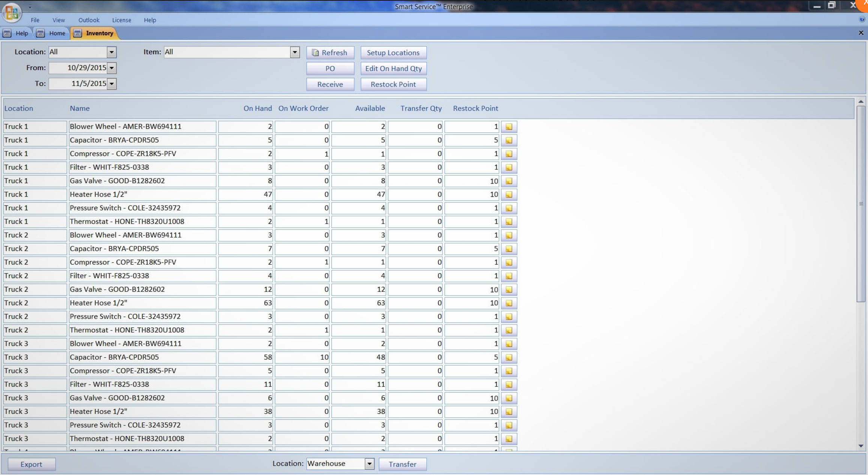Click Transfer Qty field for Truck 1 Capacitor

click(x=415, y=140)
